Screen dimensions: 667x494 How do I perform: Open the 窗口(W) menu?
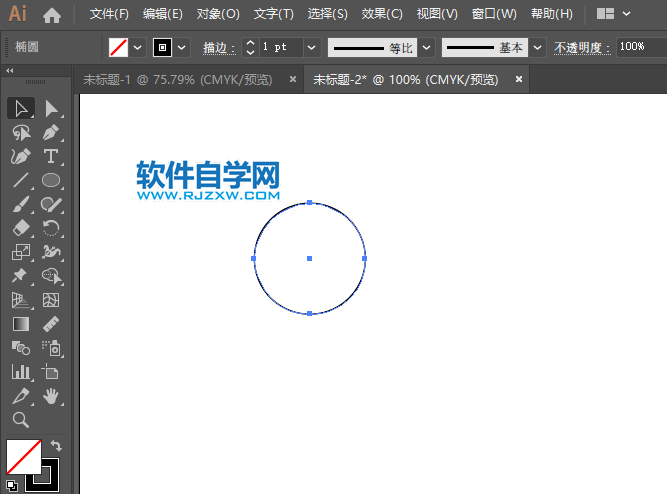pyautogui.click(x=494, y=14)
